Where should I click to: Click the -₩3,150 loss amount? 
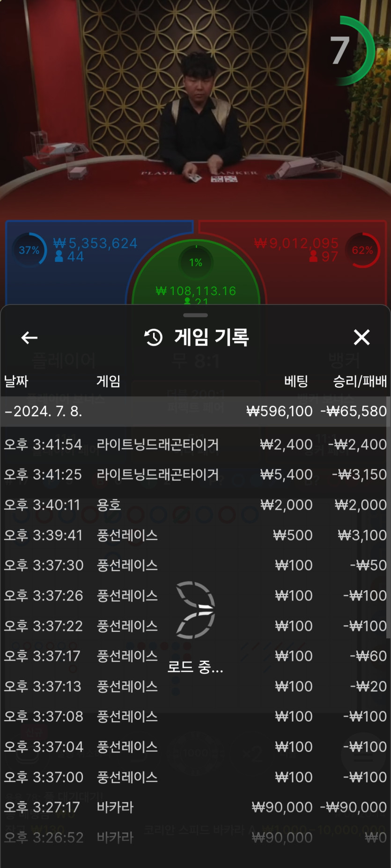[x=360, y=475]
